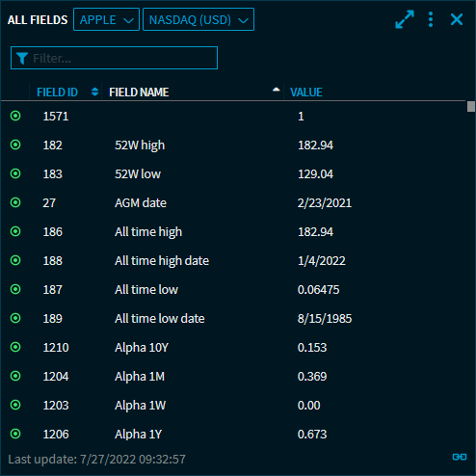Click the green status icon for 52W high

15,145
